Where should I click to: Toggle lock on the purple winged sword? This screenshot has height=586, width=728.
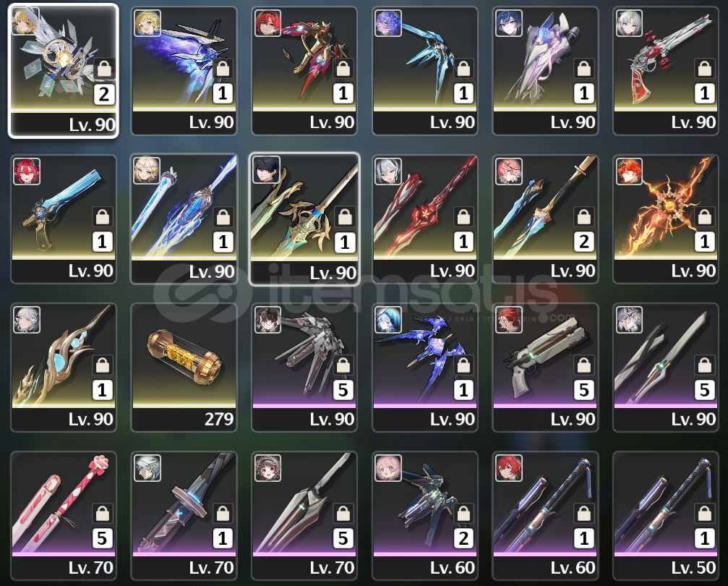(x=223, y=69)
